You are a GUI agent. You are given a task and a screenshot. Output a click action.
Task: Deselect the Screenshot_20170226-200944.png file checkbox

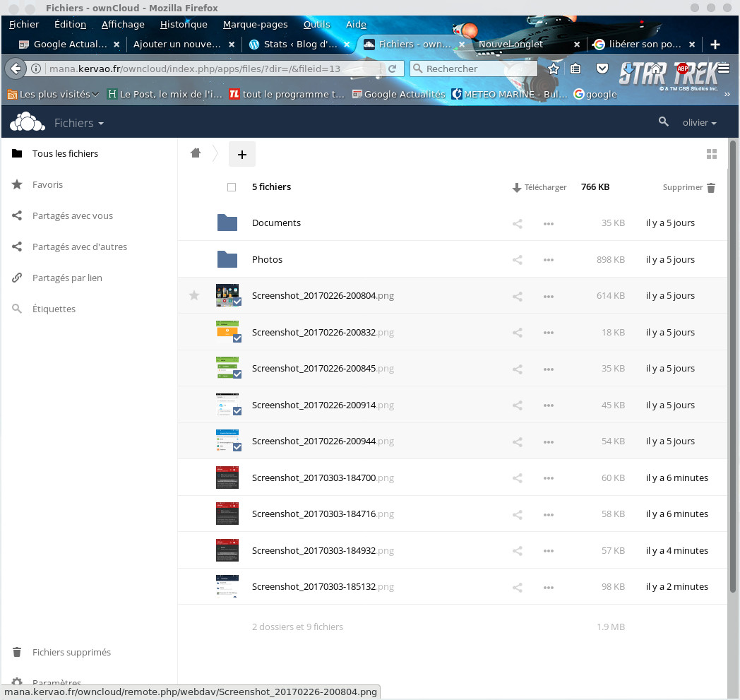pyautogui.click(x=237, y=447)
